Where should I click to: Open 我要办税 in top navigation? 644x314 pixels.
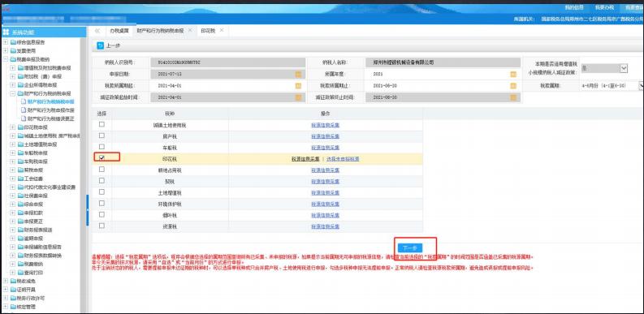tap(603, 8)
